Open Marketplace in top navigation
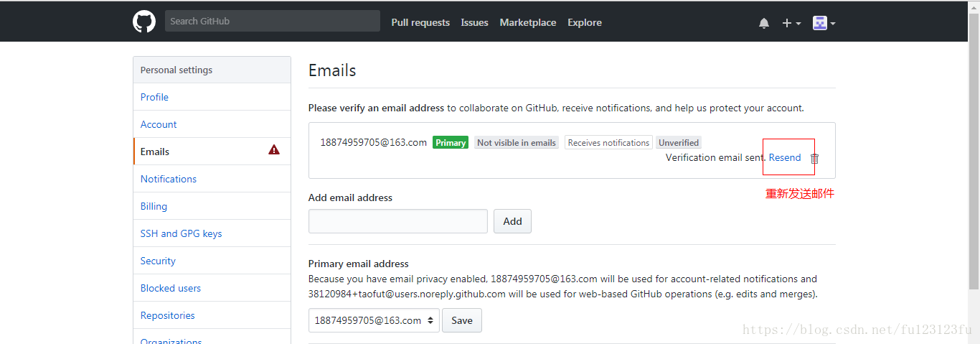This screenshot has width=980, height=344. point(528,22)
